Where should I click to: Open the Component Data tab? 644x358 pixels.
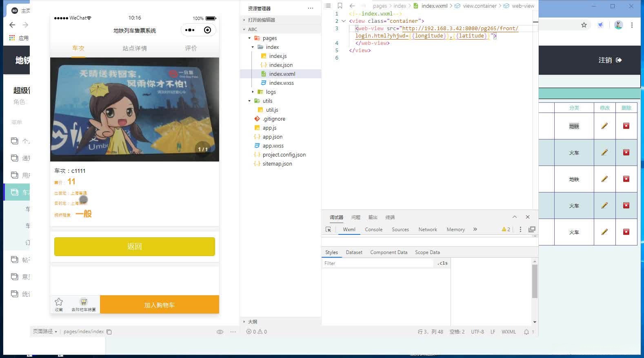pos(389,252)
